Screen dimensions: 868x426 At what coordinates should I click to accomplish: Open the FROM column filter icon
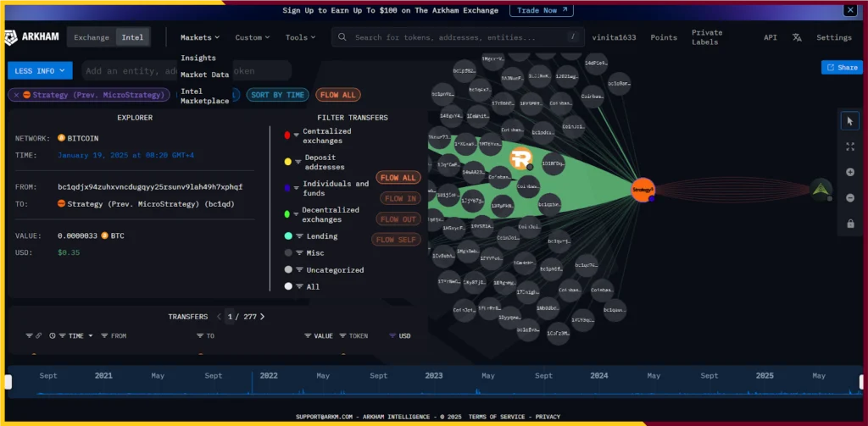(x=104, y=336)
